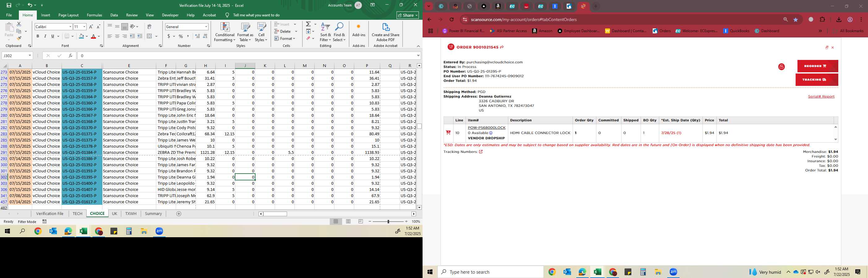Switch to Page Break Preview in status bar

coord(361,221)
